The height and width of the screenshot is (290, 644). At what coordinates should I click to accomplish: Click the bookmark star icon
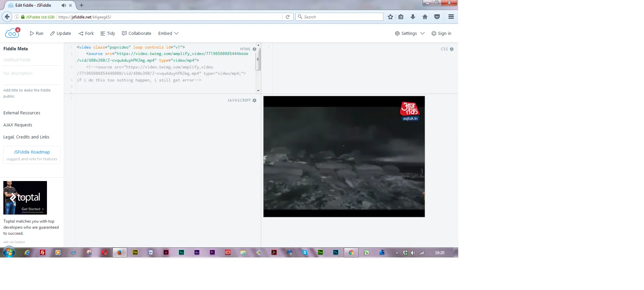point(390,17)
